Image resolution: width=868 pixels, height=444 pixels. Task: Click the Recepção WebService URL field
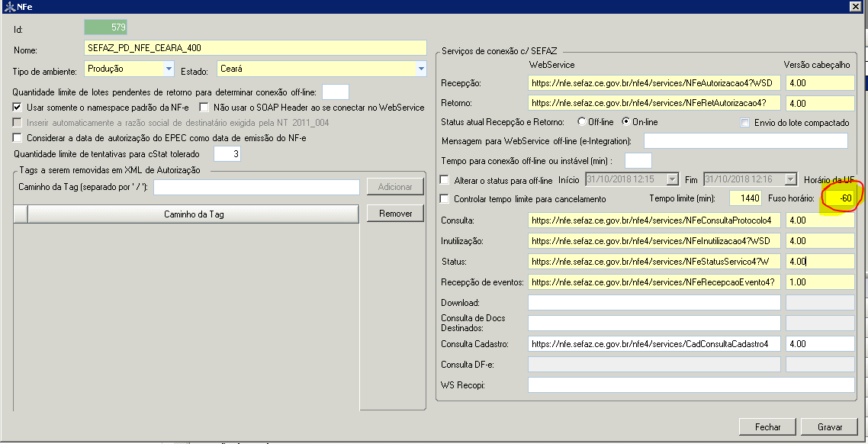pos(652,81)
